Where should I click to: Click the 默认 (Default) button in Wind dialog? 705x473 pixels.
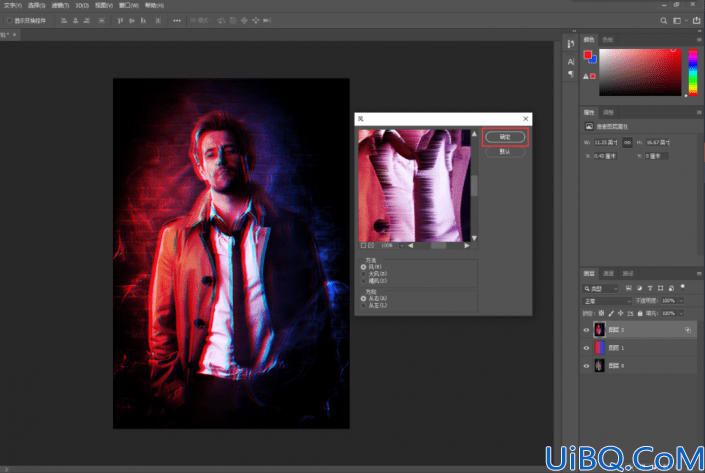coord(505,152)
